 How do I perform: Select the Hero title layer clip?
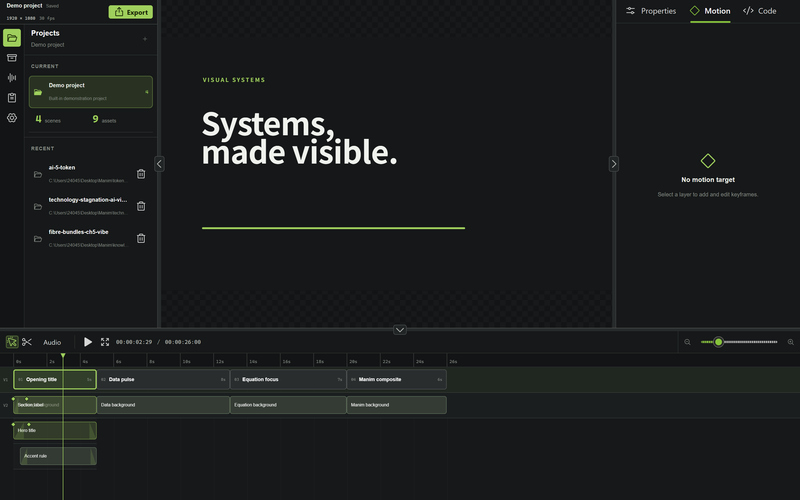pos(55,431)
